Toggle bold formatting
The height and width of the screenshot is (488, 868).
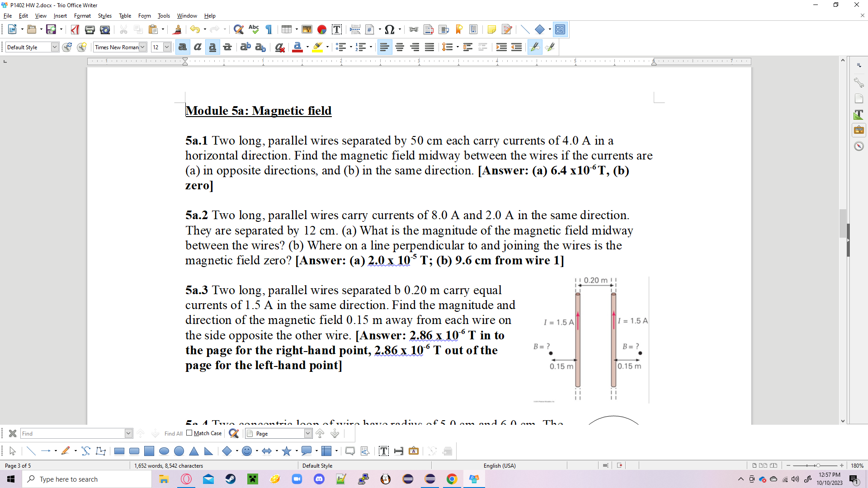(x=182, y=47)
